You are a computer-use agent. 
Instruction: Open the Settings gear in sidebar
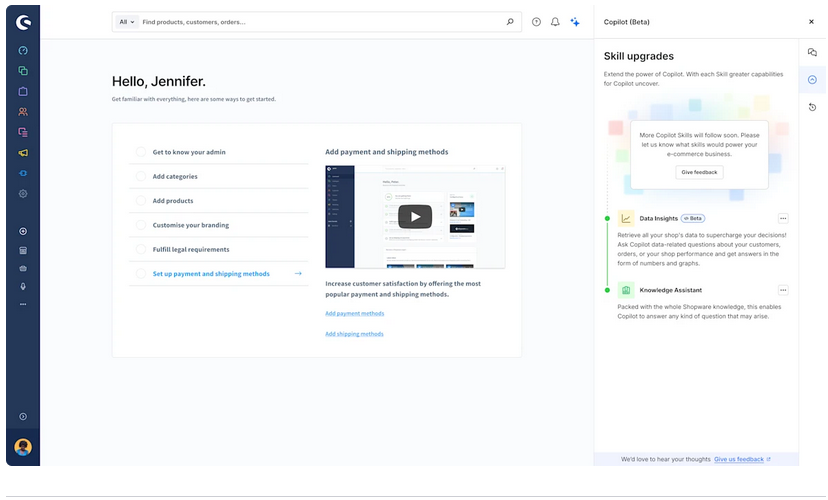click(23, 194)
